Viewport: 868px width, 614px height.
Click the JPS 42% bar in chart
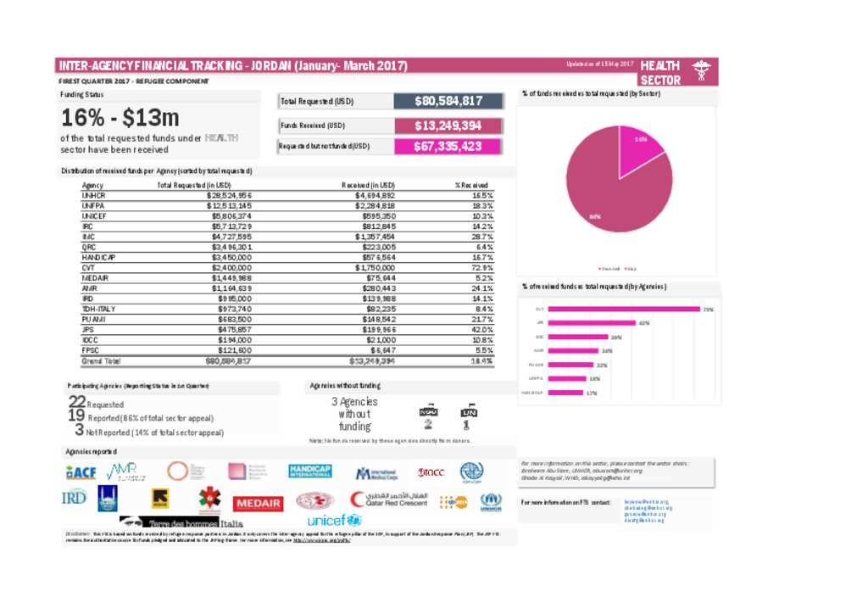pos(592,323)
